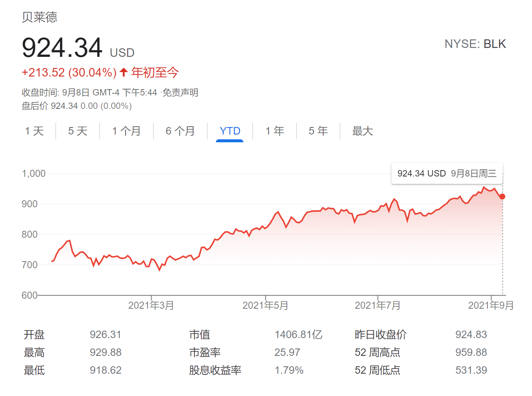Open the 6个月 chart tab

[180, 131]
